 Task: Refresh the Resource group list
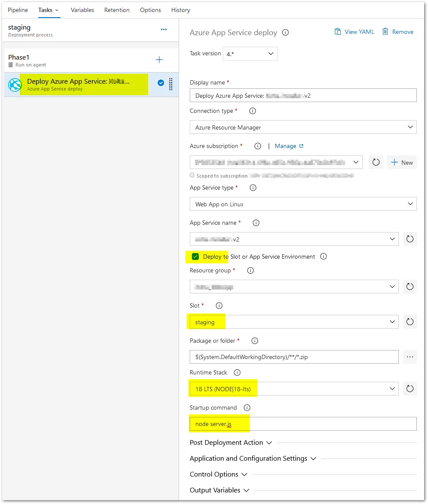(x=410, y=287)
